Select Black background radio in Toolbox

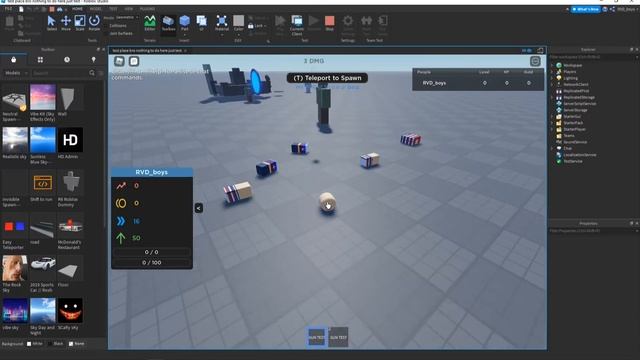tap(50, 344)
